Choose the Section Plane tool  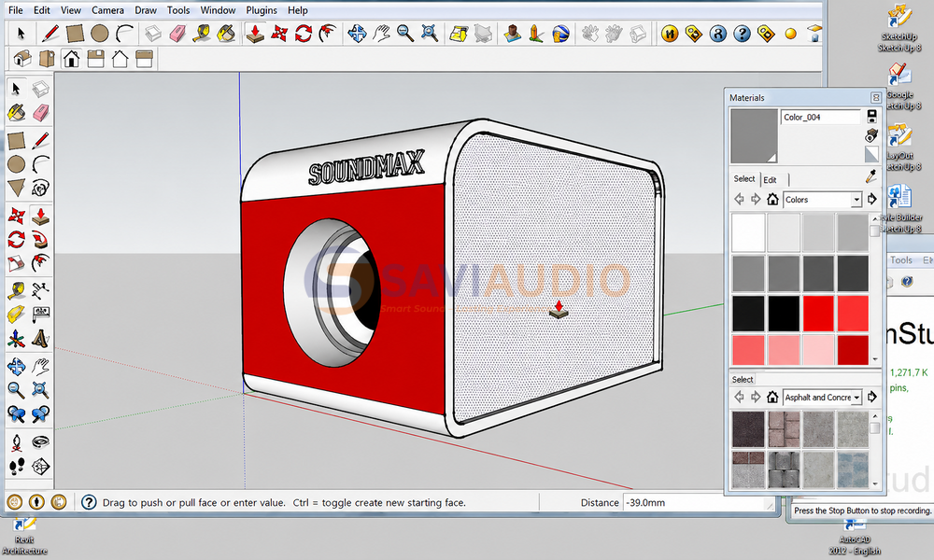coord(40,466)
